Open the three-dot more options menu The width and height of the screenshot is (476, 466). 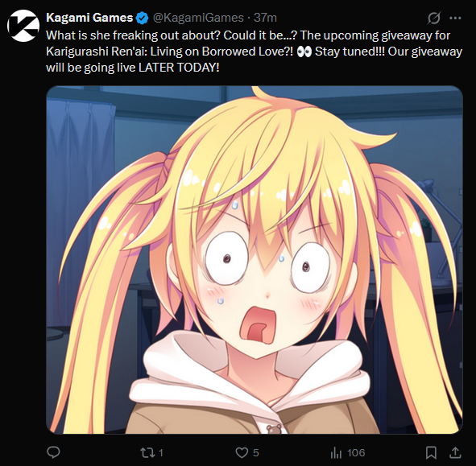tap(455, 19)
